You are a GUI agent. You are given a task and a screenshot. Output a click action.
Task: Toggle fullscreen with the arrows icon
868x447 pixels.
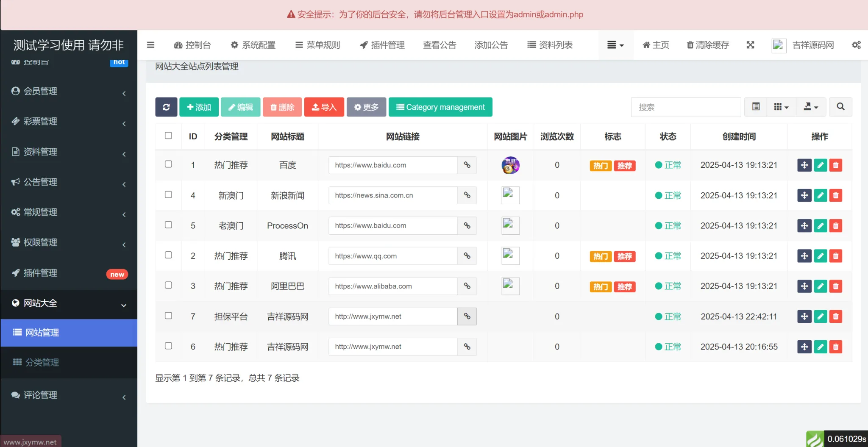(x=750, y=45)
